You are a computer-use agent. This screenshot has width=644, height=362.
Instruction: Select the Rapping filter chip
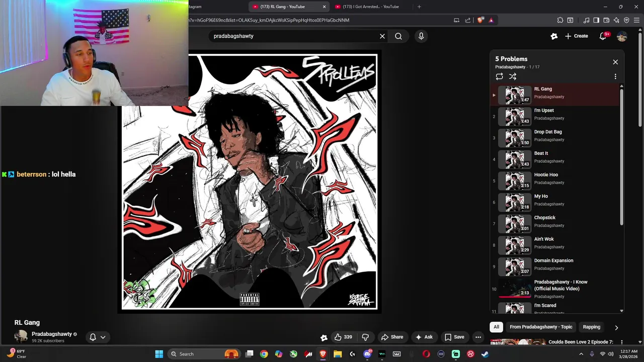pyautogui.click(x=591, y=327)
